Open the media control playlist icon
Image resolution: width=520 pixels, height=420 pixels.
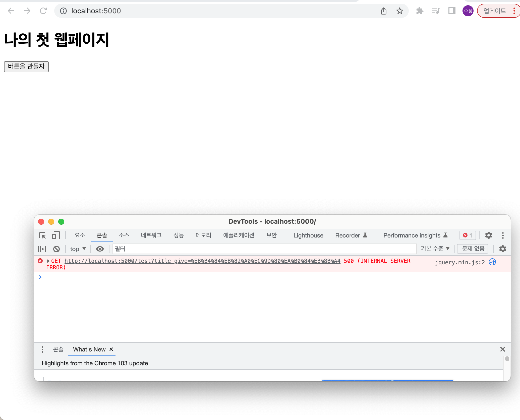coord(436,11)
